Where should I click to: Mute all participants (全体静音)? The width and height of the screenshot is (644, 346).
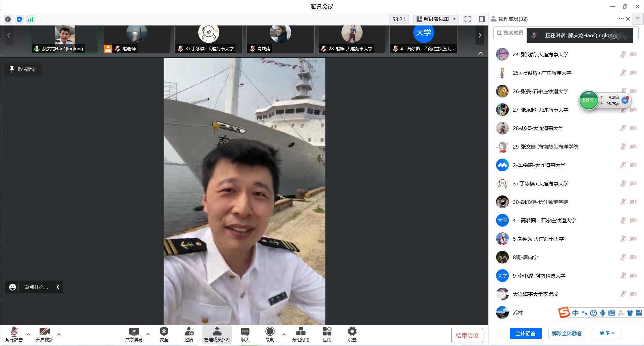tap(525, 333)
